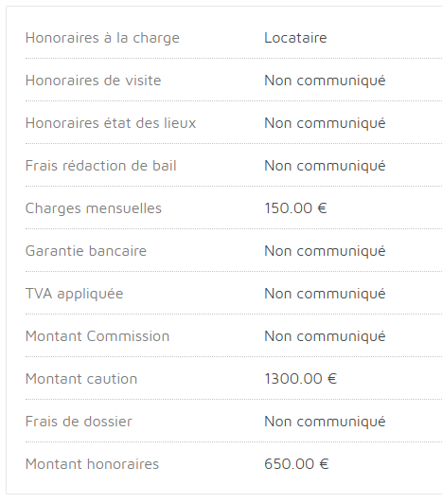This screenshot has width=442, height=504.
Task: Click the "Honoraires de visite" label
Action: 93,81
